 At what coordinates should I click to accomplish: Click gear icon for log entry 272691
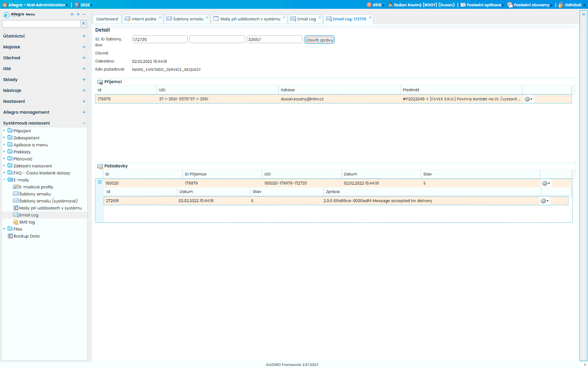tap(544, 201)
